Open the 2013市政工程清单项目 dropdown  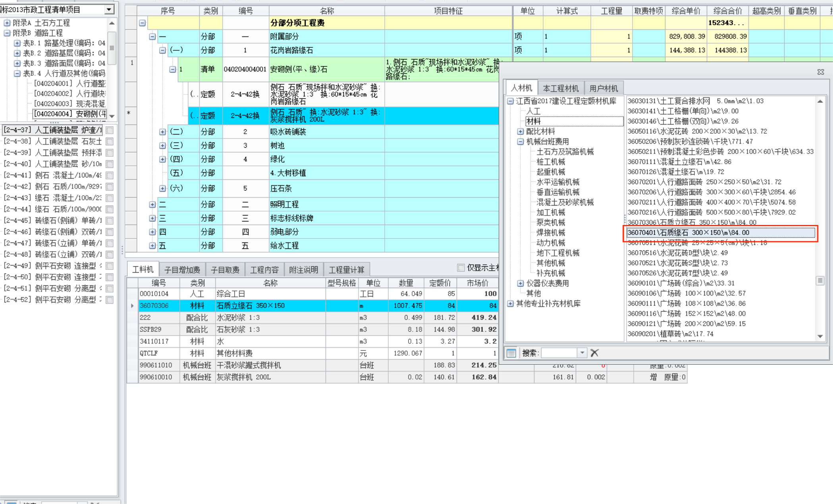click(109, 9)
